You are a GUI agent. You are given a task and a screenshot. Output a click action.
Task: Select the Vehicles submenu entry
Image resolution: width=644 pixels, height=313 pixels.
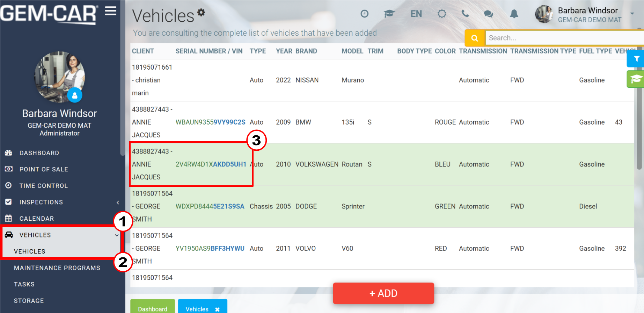30,251
